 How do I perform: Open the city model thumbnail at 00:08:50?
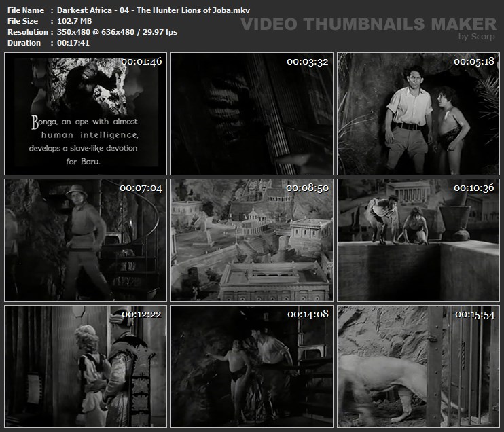pos(252,240)
